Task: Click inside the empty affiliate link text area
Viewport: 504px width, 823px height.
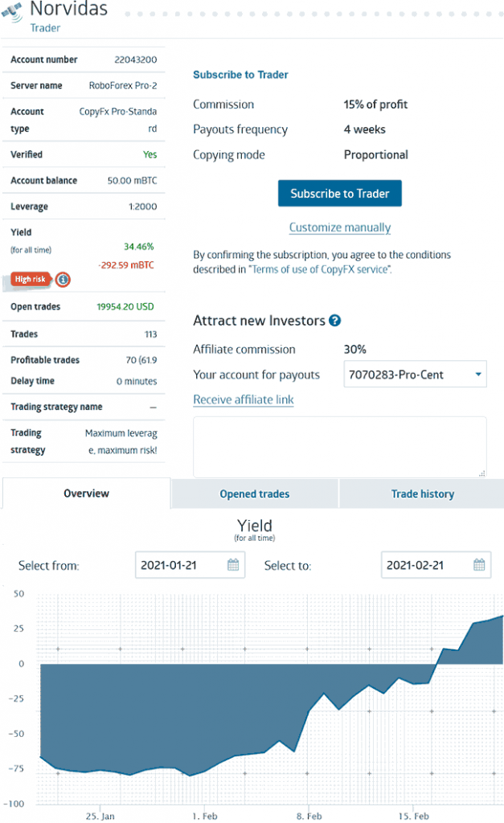Action: coord(340,447)
